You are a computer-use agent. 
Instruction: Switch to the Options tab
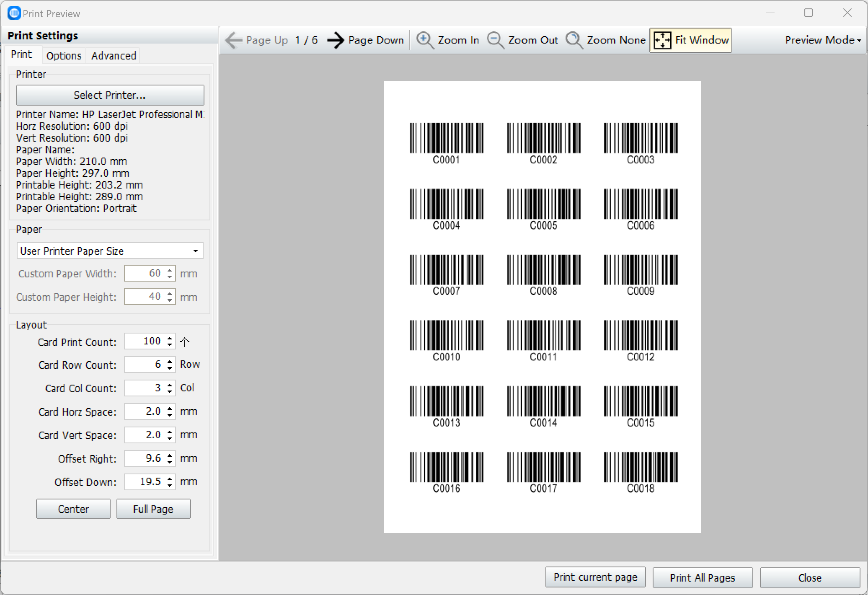pyautogui.click(x=64, y=56)
